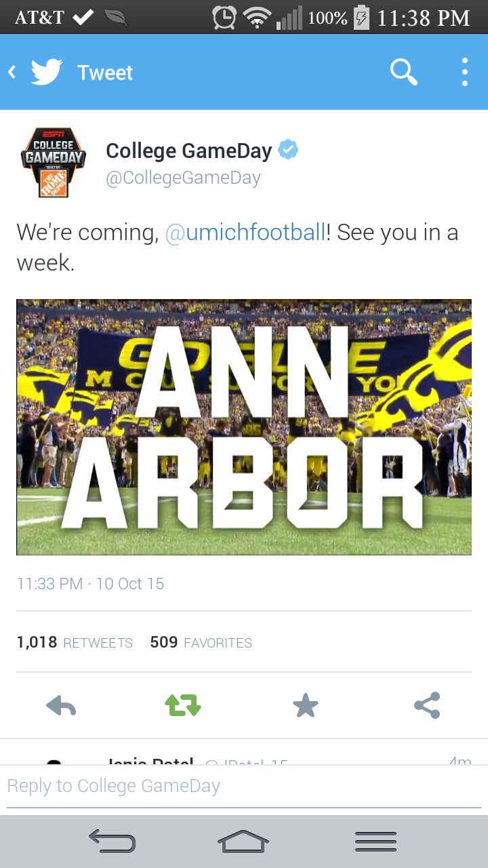488x868 pixels.
Task: Toggle the favorite star icon
Action: (306, 706)
